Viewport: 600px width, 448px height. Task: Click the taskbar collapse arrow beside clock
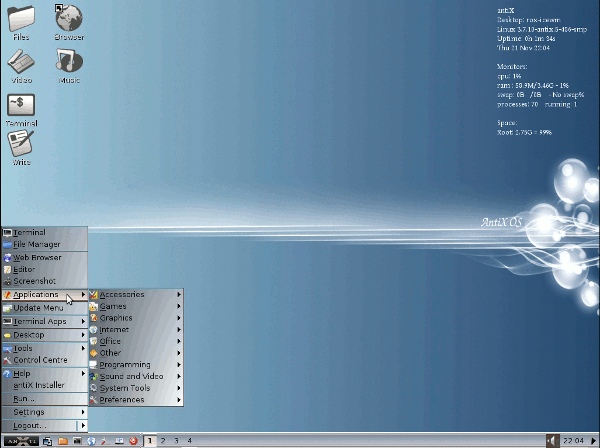(593, 441)
